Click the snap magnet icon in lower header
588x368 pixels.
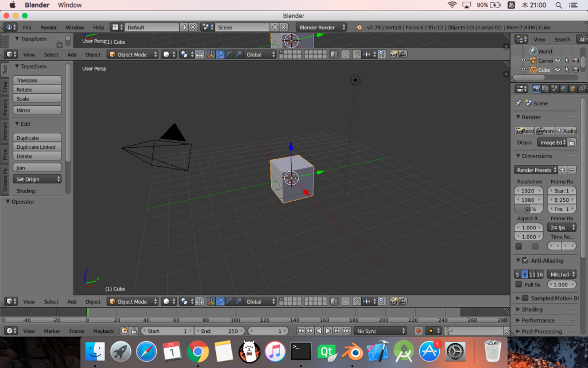click(357, 301)
